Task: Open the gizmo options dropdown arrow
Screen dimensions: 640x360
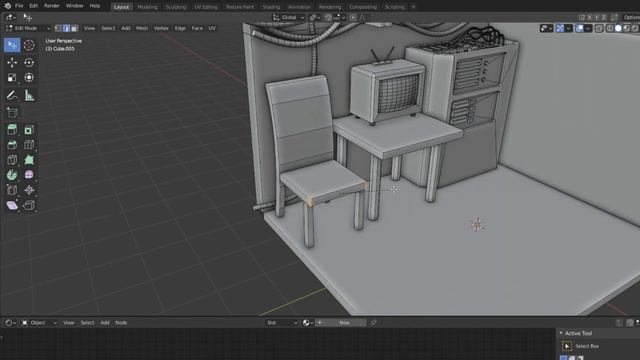Action: pos(569,28)
